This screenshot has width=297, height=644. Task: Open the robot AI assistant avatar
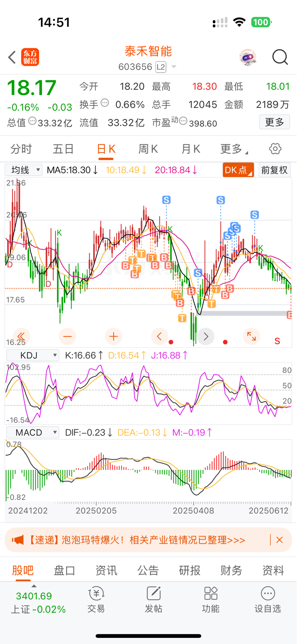[248, 58]
